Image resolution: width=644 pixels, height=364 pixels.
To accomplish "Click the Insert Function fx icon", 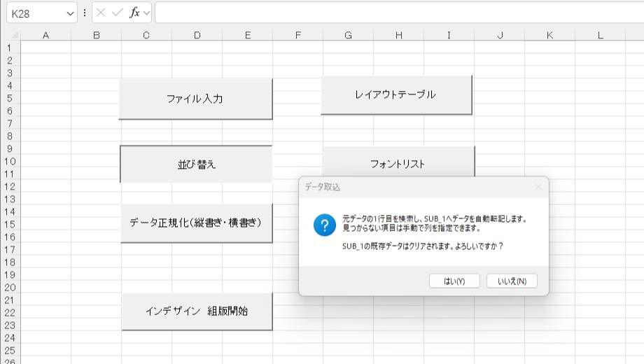I will click(134, 13).
